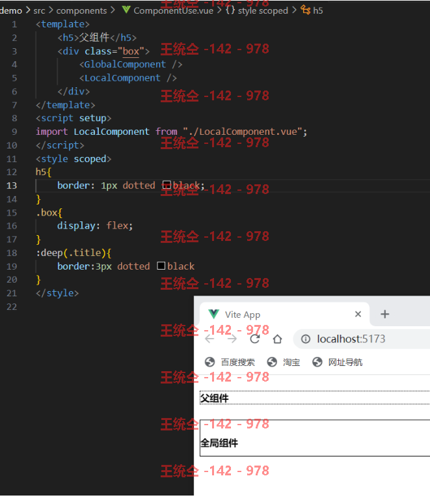Select the Vite App browser tab
Image resolution: width=430 pixels, height=504 pixels.
(284, 314)
